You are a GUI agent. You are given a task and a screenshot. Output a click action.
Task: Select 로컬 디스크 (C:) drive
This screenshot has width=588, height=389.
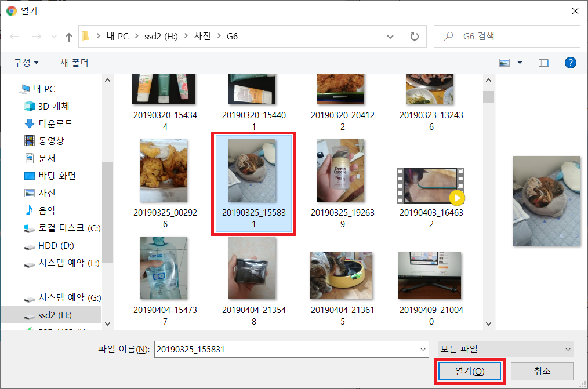(61, 228)
